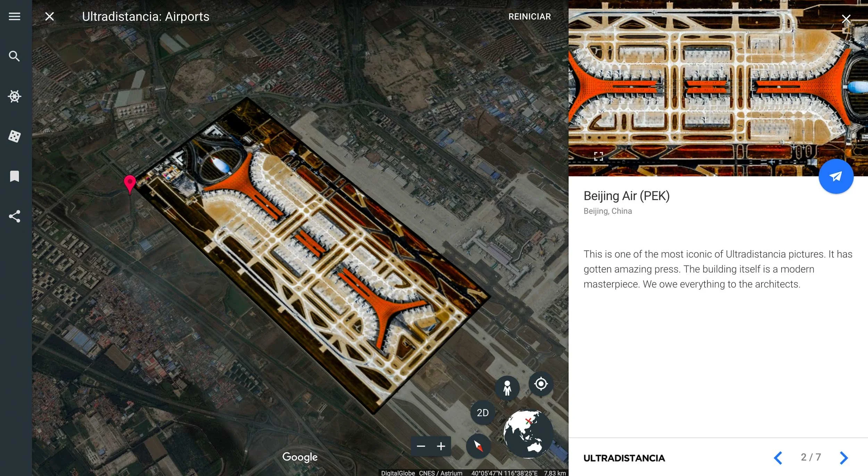
Task: Click the compass to reset north
Action: [x=478, y=446]
